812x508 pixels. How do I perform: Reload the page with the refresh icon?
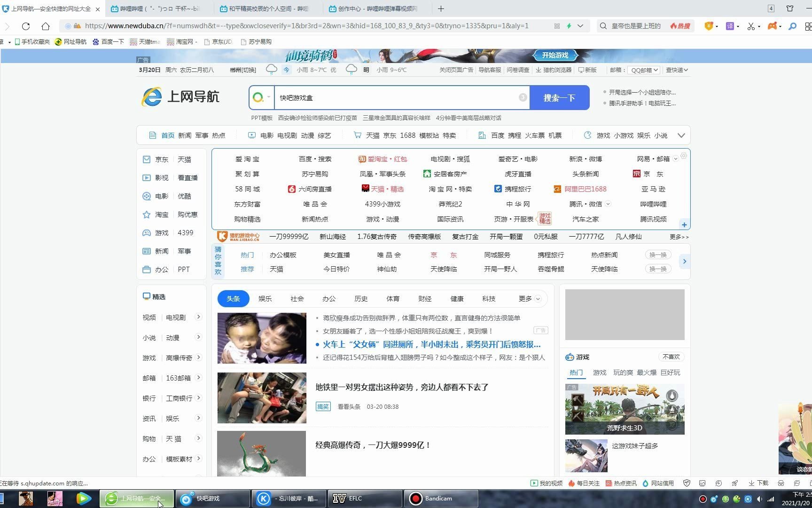point(26,26)
